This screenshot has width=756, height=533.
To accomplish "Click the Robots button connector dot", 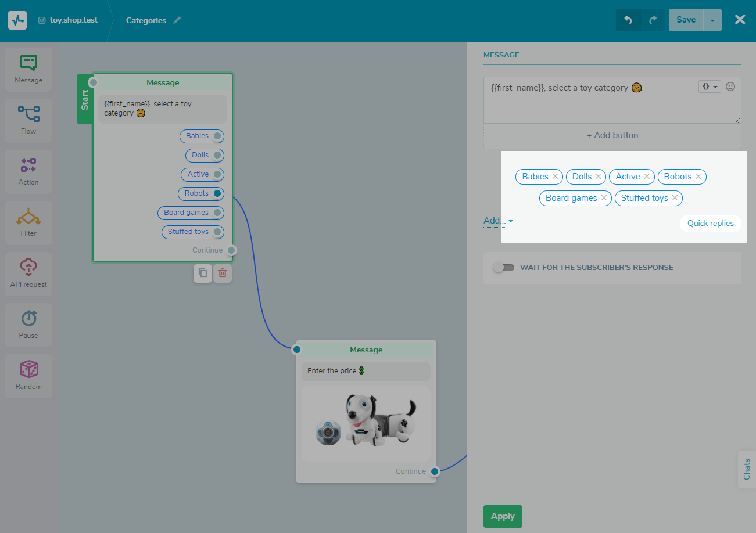I will coord(217,193).
